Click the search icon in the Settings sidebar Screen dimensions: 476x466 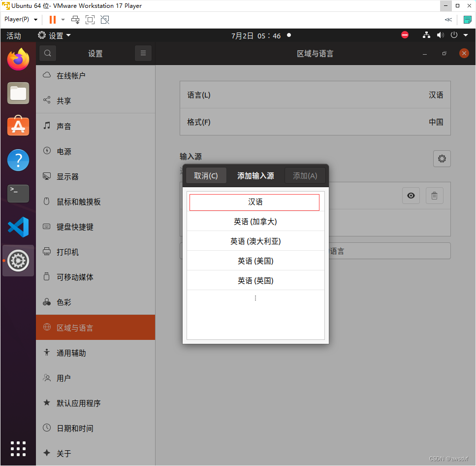(x=48, y=54)
